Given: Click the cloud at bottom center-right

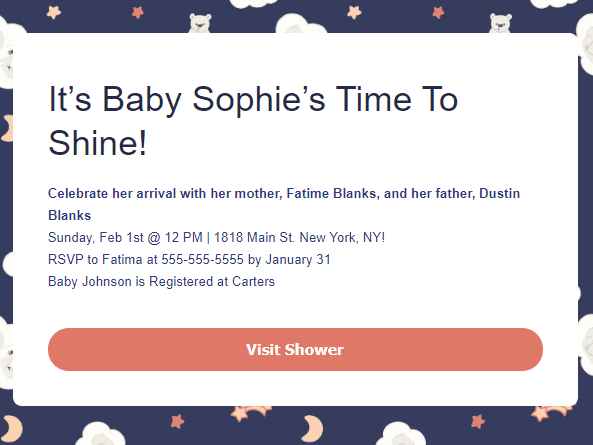Looking at the screenshot, I should pos(401,434).
